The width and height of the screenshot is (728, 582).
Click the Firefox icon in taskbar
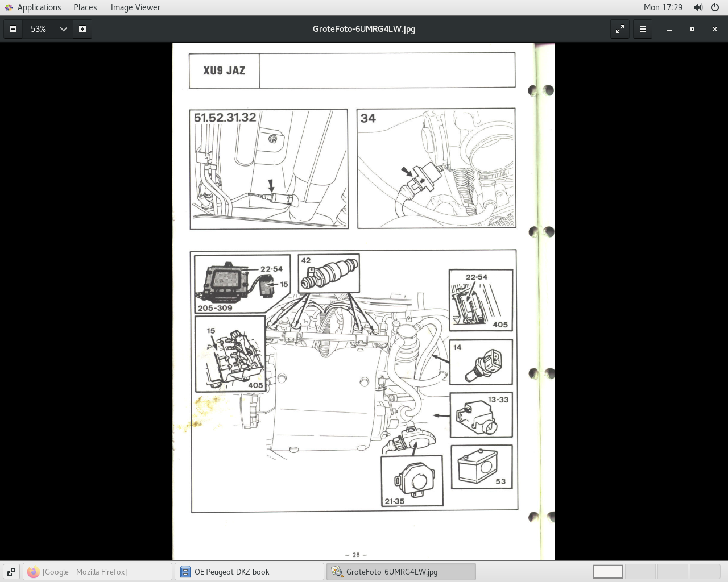coord(34,572)
